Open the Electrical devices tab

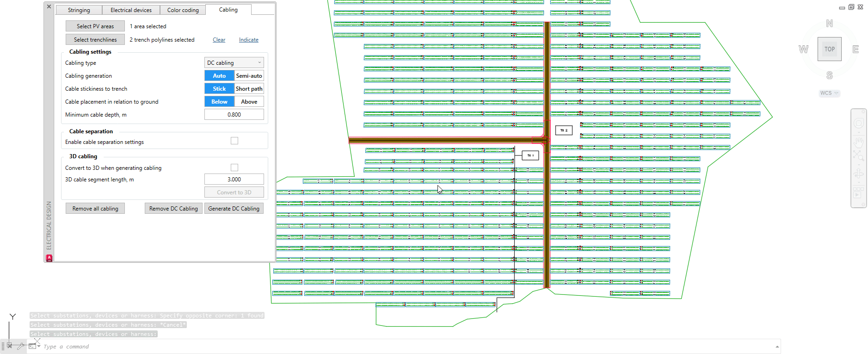click(x=131, y=10)
